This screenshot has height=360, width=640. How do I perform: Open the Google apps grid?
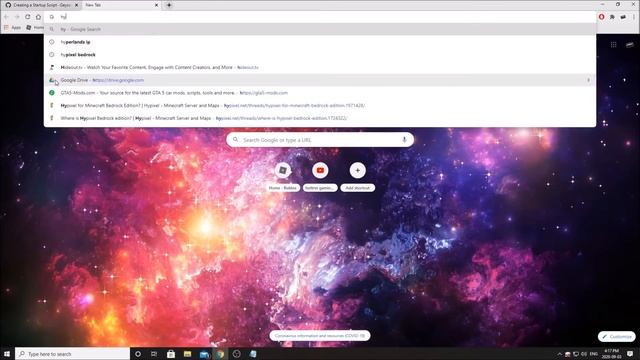[x=613, y=44]
